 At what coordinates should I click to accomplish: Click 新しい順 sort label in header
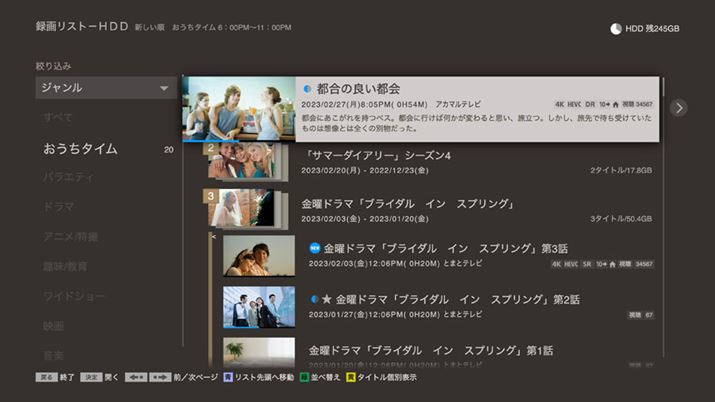(150, 28)
